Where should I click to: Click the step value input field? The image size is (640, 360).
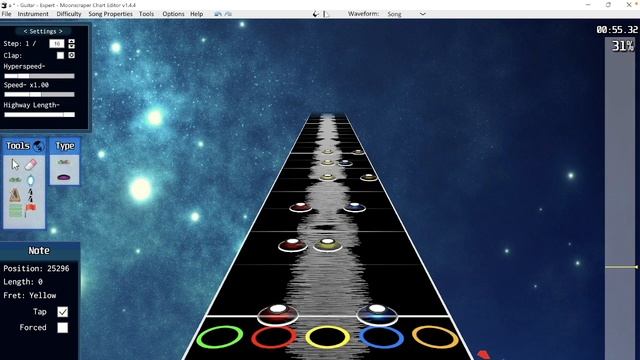pos(57,44)
